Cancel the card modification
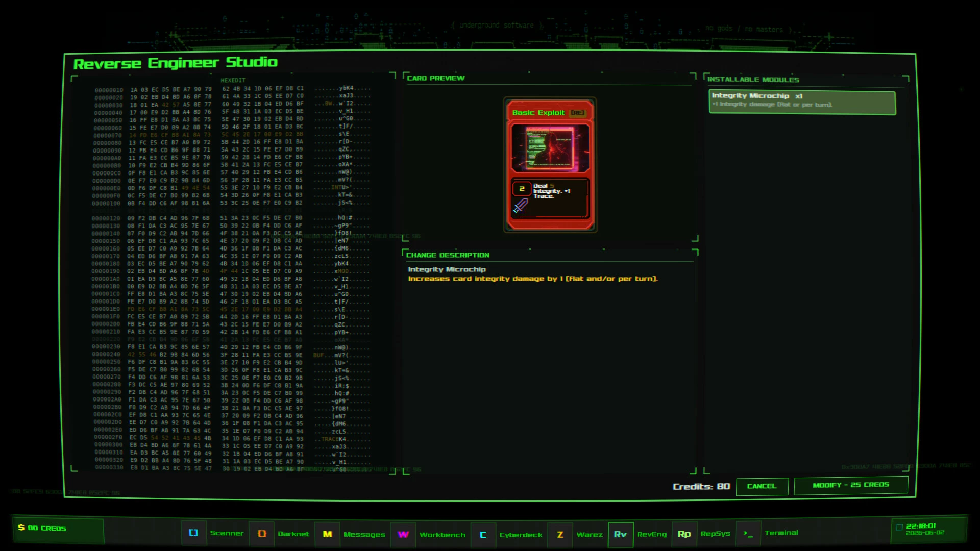Image resolution: width=980 pixels, height=551 pixels. (762, 486)
